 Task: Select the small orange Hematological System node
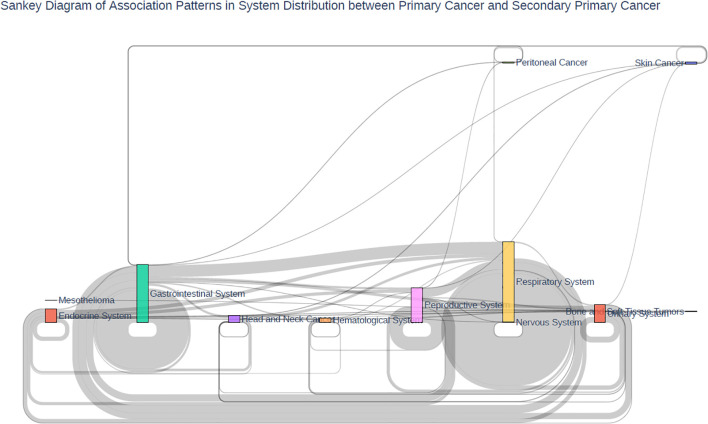point(325,321)
